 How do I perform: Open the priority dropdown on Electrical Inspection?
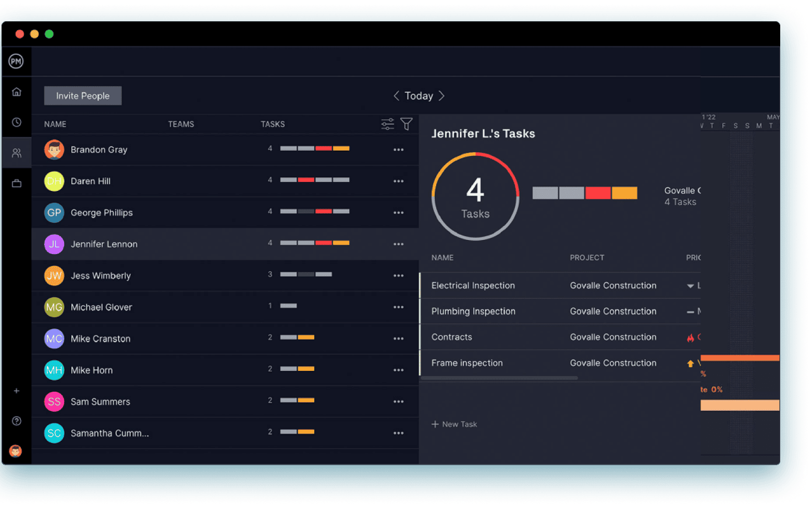[x=690, y=285]
